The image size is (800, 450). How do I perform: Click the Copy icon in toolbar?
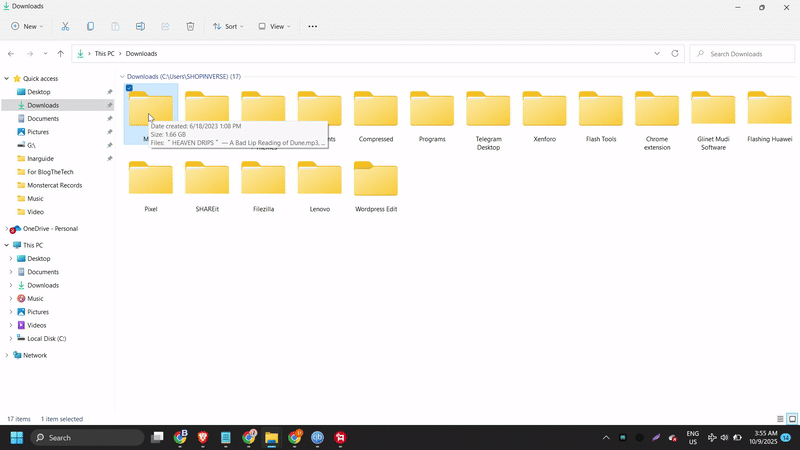coord(90,26)
